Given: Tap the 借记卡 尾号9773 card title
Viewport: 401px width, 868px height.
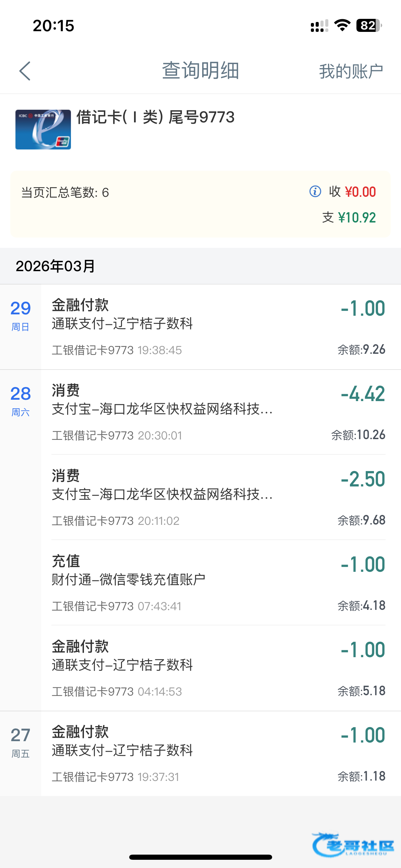Looking at the screenshot, I should click(x=155, y=117).
